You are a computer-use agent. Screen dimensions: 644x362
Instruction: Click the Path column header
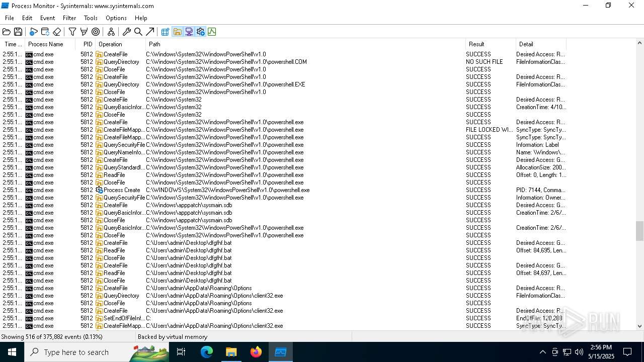(x=305, y=44)
